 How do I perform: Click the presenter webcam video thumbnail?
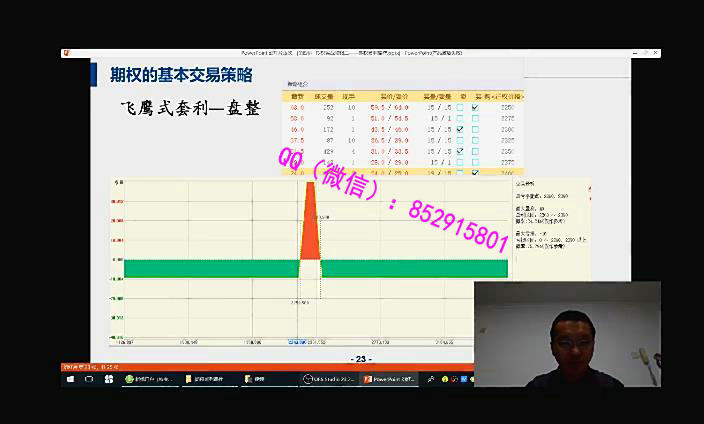point(567,334)
